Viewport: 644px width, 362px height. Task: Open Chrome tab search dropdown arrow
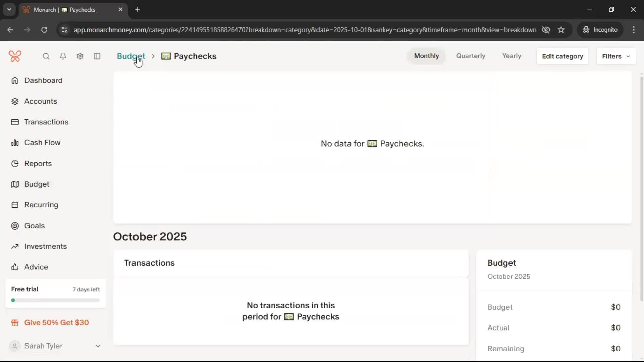[x=9, y=9]
